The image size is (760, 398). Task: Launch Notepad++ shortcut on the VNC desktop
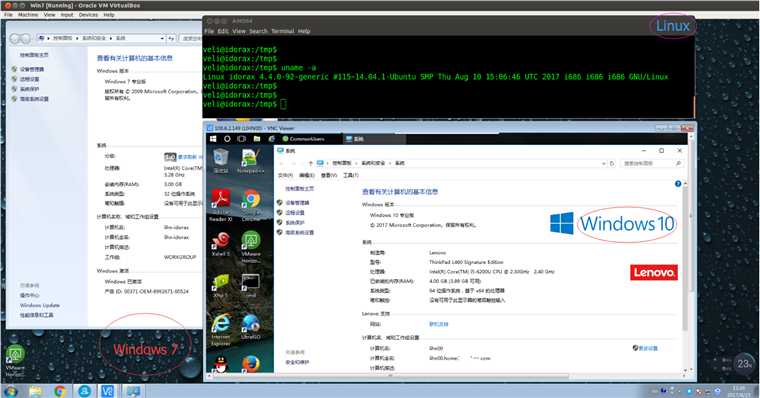click(250, 160)
